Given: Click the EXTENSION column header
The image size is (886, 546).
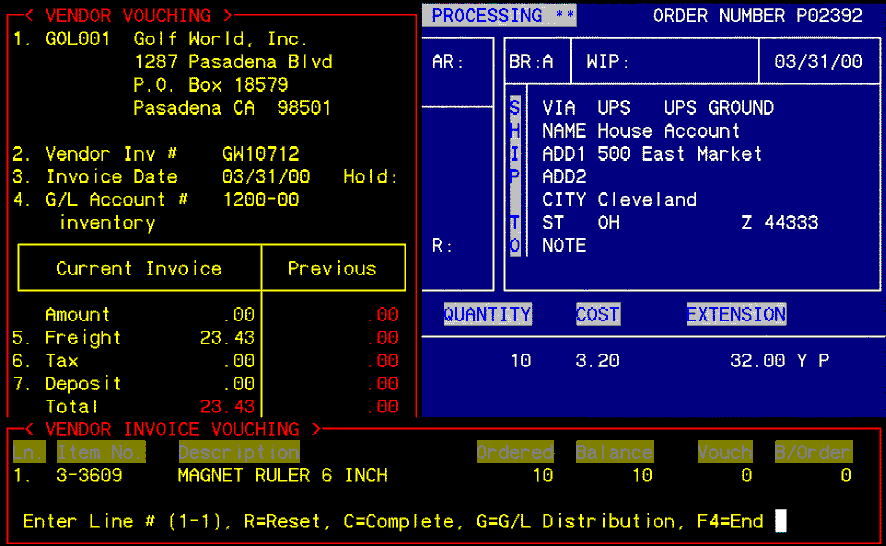Looking at the screenshot, I should coord(736,314).
